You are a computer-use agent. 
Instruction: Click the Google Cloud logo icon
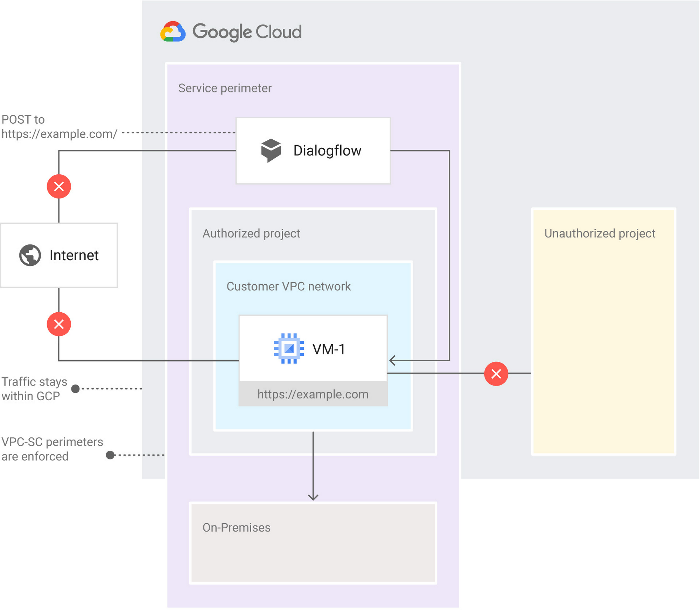tap(173, 32)
